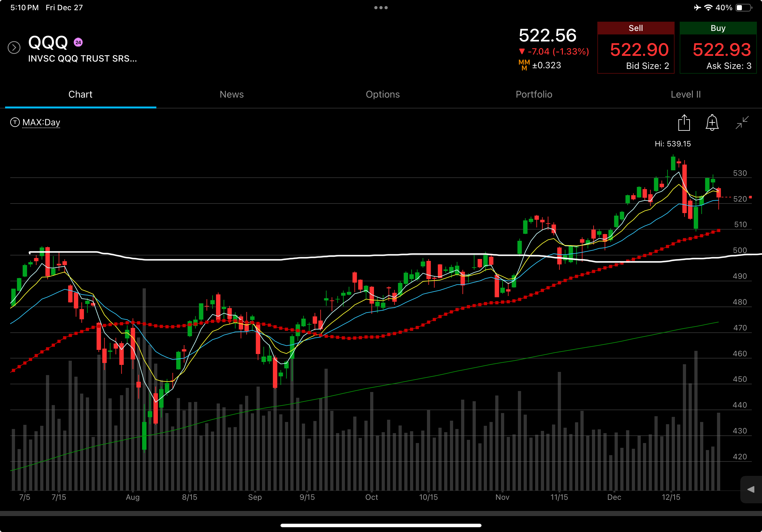Image resolution: width=762 pixels, height=532 pixels.
Task: Tap the gray horizontal chart scrollbar
Action: click(381, 513)
